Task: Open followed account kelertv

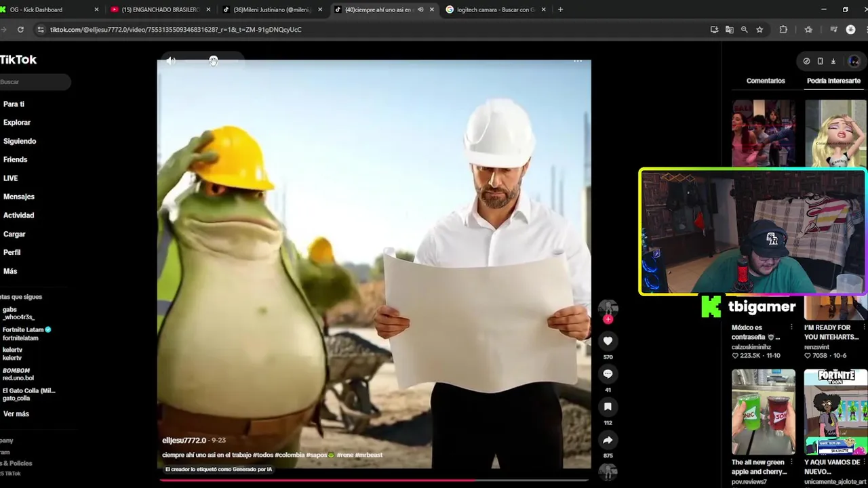Action: coord(12,354)
